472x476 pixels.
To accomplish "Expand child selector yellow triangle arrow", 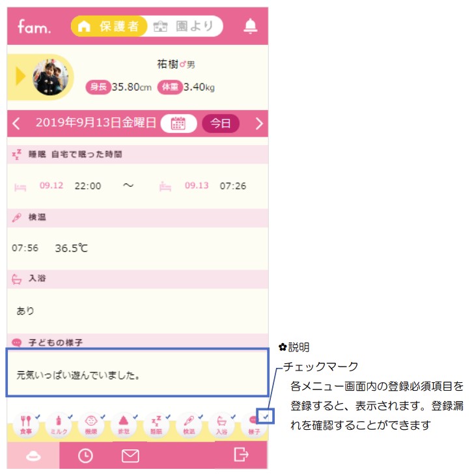I will (x=20, y=76).
